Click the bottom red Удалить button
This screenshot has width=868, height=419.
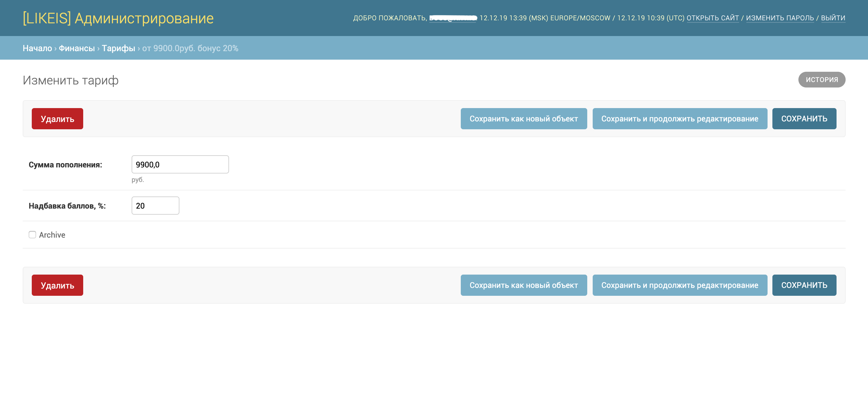pos(57,285)
